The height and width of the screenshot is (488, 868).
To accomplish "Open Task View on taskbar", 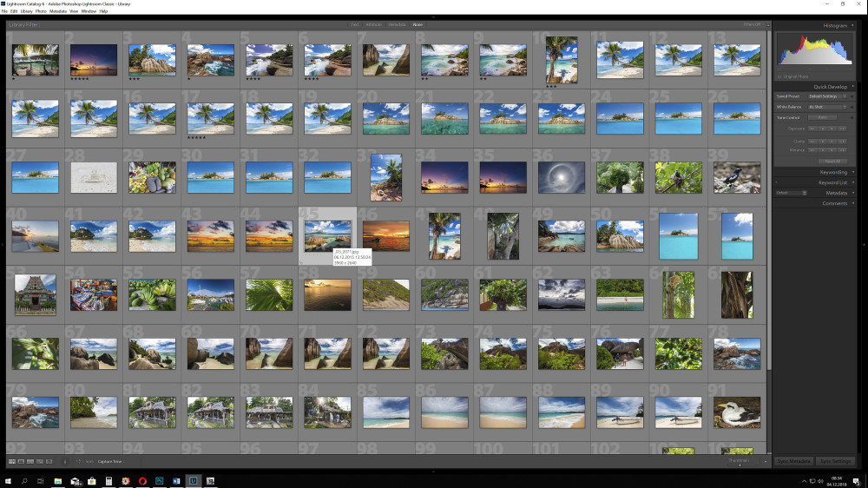I will pyautogui.click(x=41, y=481).
